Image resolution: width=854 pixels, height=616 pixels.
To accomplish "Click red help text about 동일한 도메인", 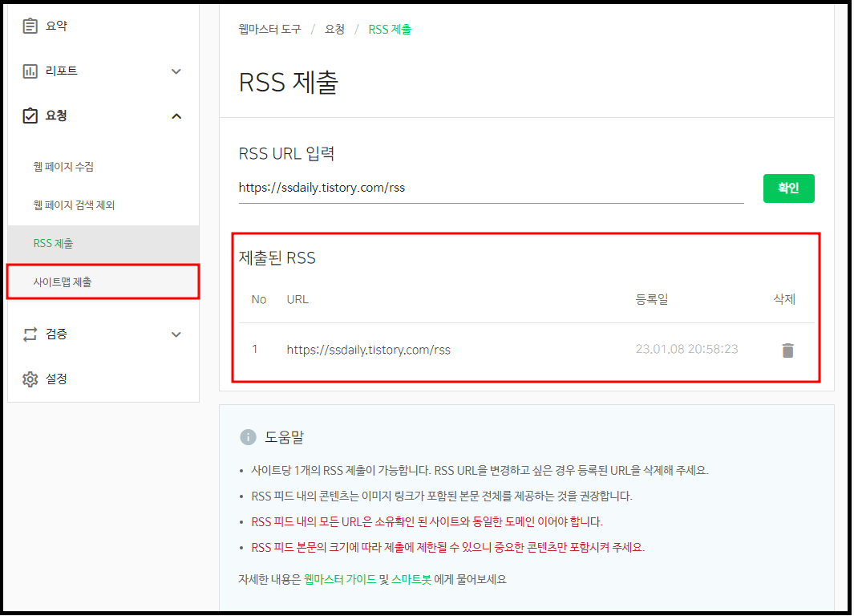I will (427, 522).
